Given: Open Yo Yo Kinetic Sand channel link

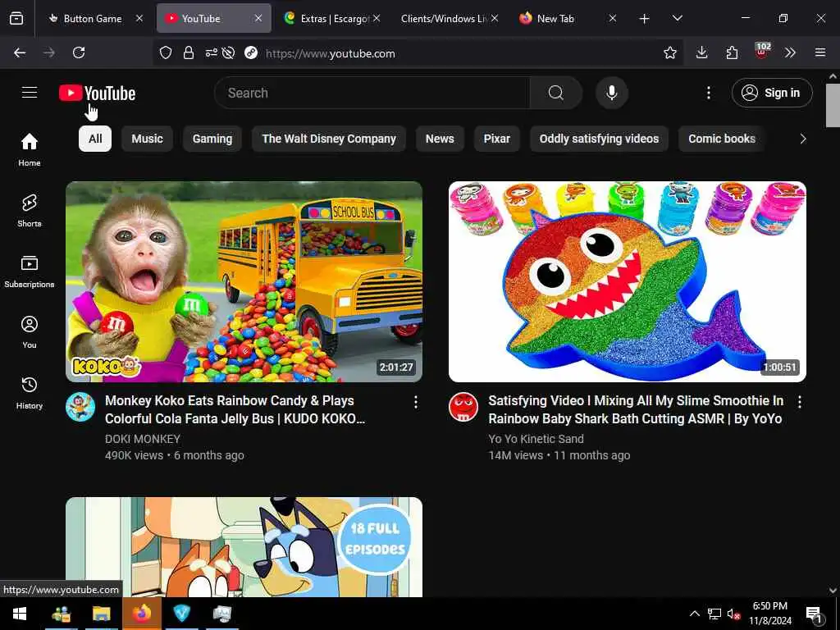Looking at the screenshot, I should pyautogui.click(x=536, y=439).
